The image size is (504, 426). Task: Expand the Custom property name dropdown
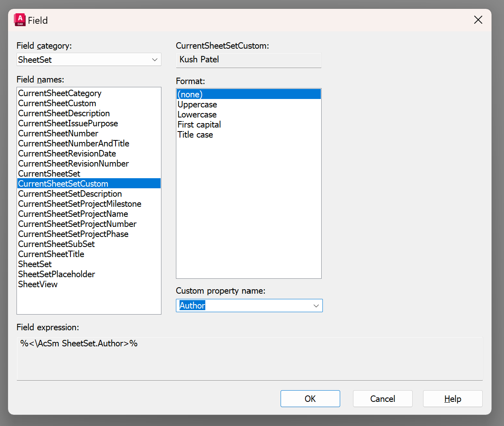(x=316, y=305)
